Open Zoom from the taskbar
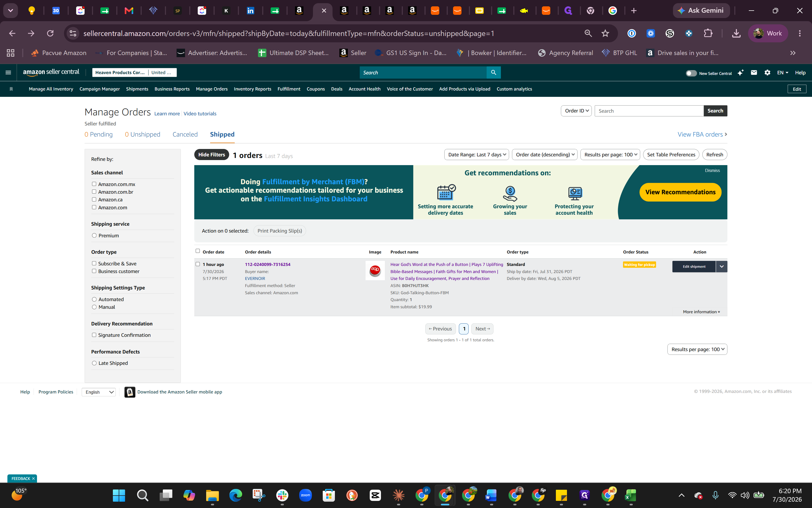The width and height of the screenshot is (812, 508). [x=305, y=495]
